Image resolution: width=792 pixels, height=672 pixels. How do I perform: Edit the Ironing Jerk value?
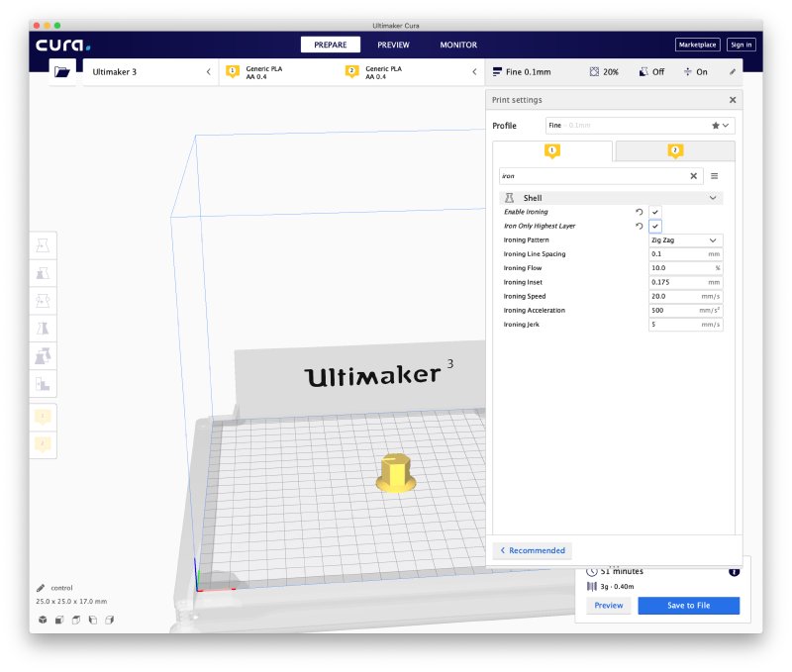point(685,325)
